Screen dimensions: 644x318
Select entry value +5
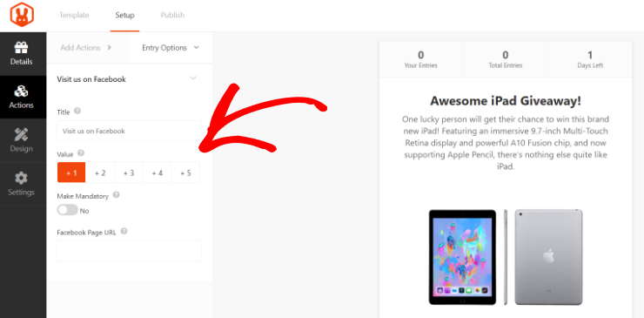[185, 173]
